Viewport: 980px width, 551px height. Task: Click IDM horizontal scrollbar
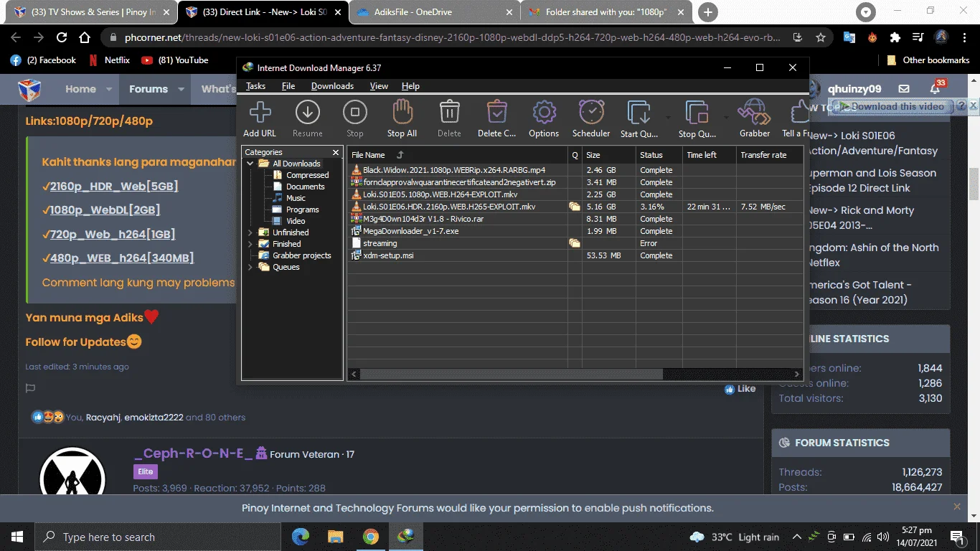coord(512,374)
